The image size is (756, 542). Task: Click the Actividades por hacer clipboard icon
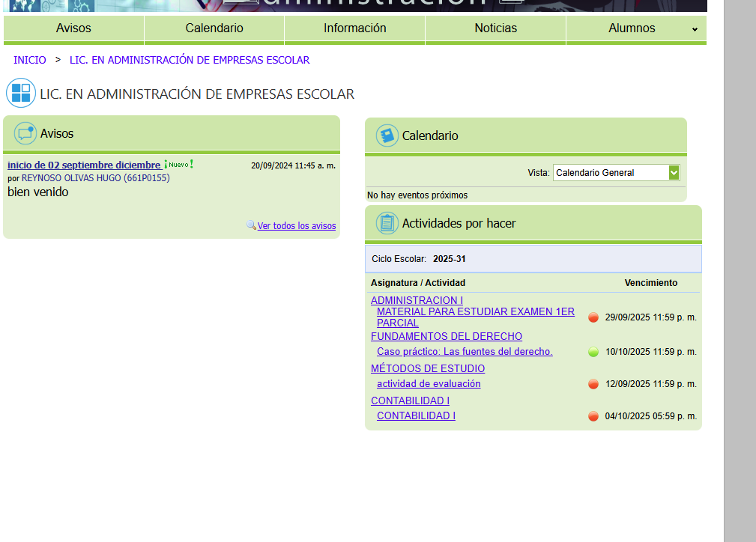pyautogui.click(x=387, y=223)
